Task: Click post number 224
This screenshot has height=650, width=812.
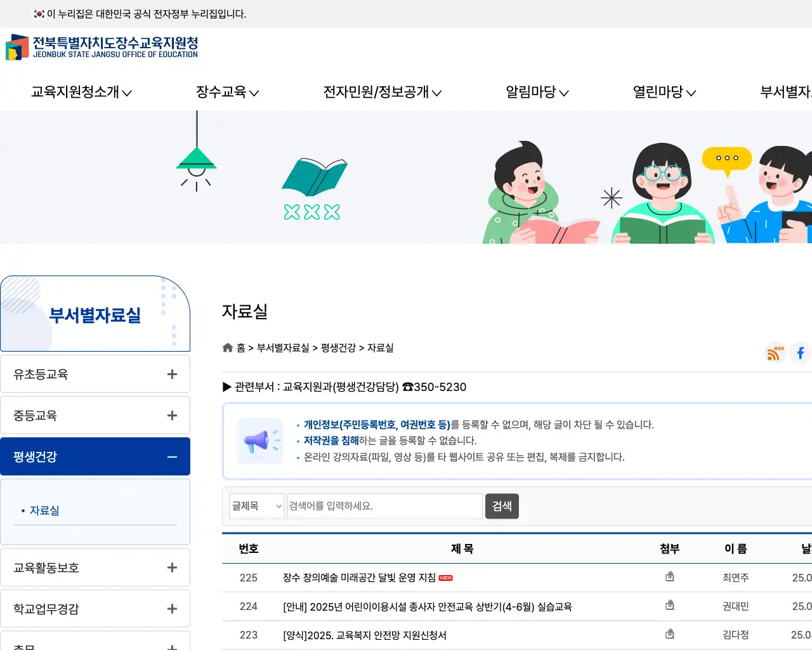Action: pyautogui.click(x=249, y=606)
